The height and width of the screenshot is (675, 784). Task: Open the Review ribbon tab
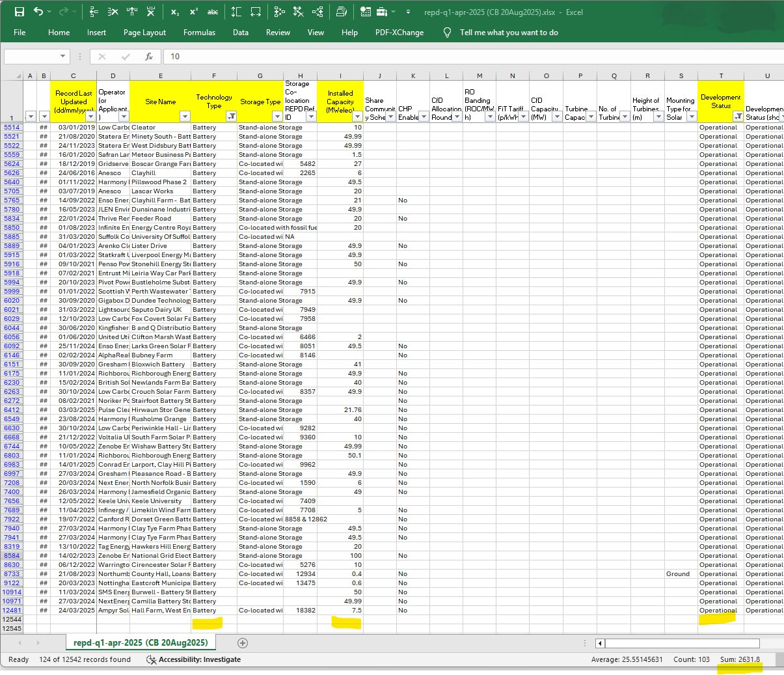click(x=278, y=33)
